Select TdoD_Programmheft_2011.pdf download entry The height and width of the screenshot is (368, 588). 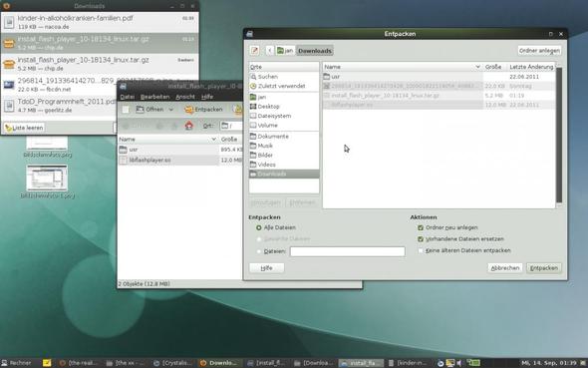[x=59, y=106]
